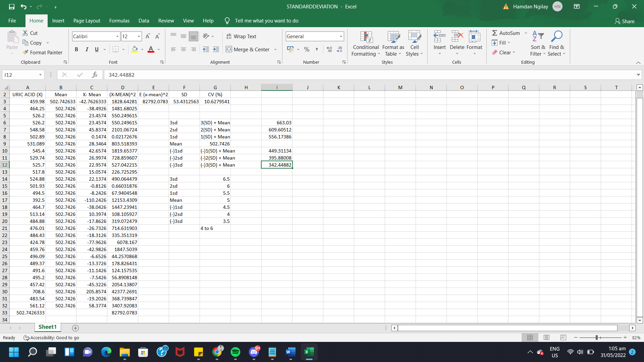Switch to Page Layout view
The width and height of the screenshot is (644, 362).
click(x=546, y=338)
